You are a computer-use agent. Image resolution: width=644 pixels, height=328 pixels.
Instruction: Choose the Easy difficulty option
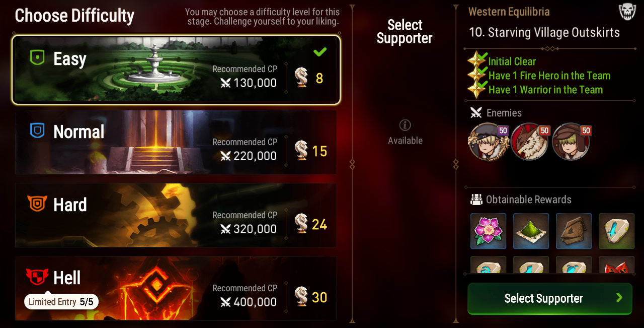coord(176,70)
